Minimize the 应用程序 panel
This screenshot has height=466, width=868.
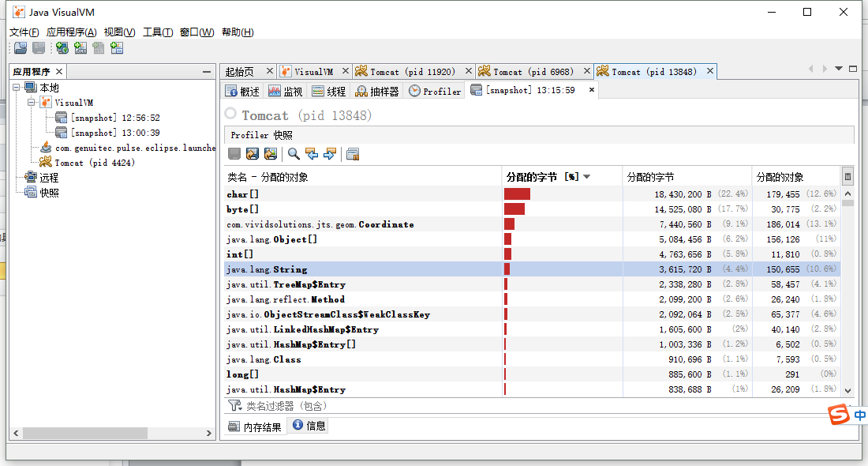pos(207,71)
